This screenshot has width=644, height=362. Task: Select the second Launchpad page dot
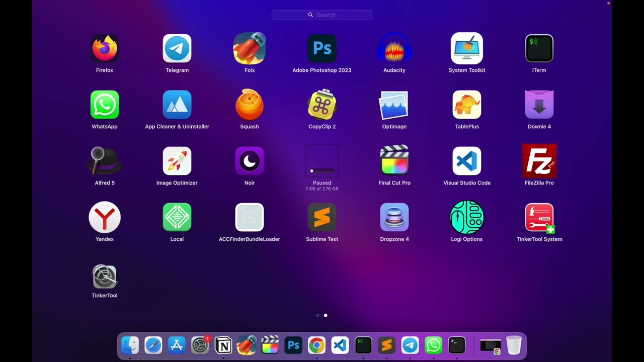326,315
